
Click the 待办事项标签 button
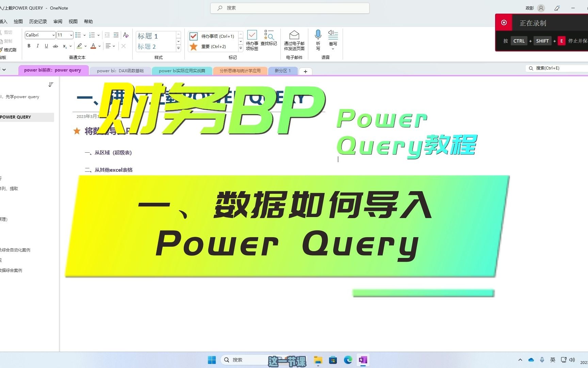[x=252, y=41]
